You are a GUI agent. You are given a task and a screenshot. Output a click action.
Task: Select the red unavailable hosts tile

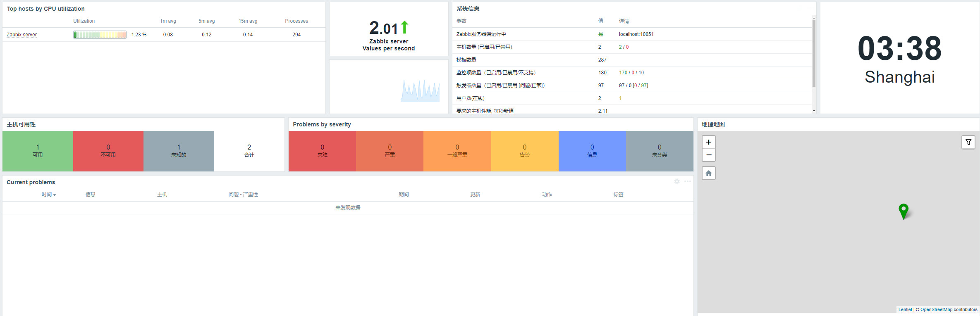(x=108, y=151)
